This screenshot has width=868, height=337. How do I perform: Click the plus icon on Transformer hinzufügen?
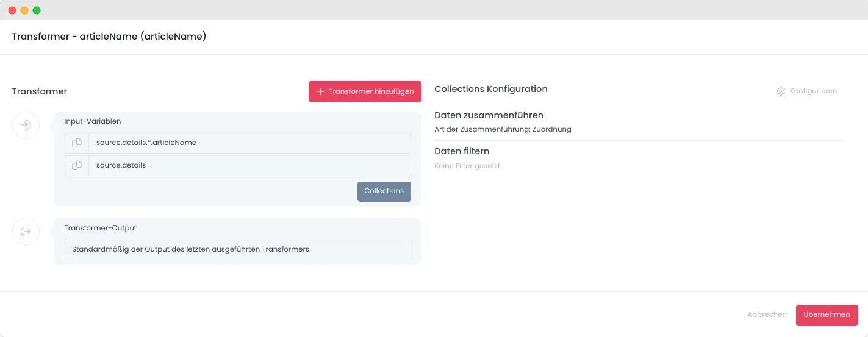[x=320, y=91]
